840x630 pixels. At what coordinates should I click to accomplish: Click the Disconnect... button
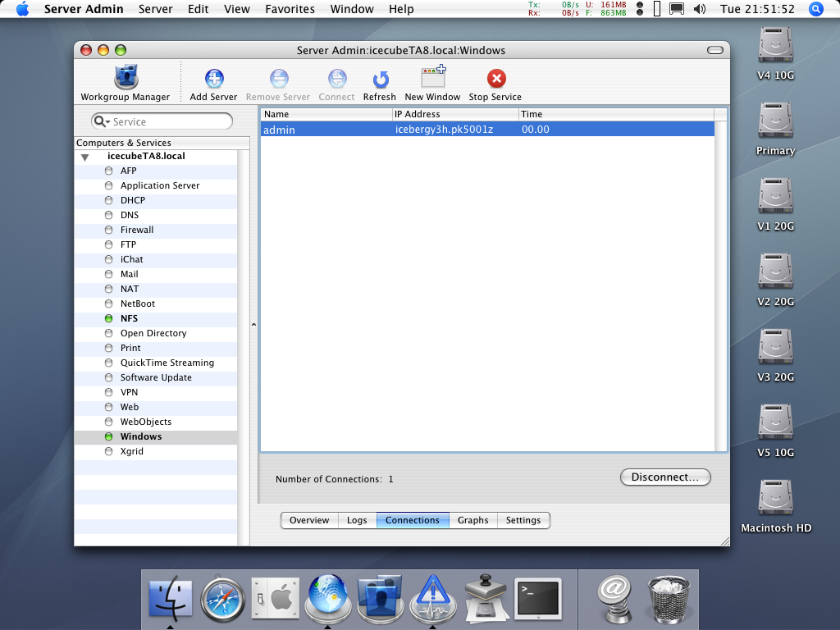point(665,477)
